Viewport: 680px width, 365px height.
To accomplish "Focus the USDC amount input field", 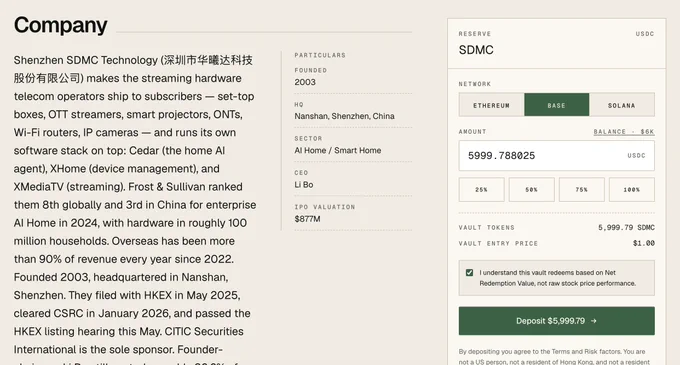I will coord(556,156).
